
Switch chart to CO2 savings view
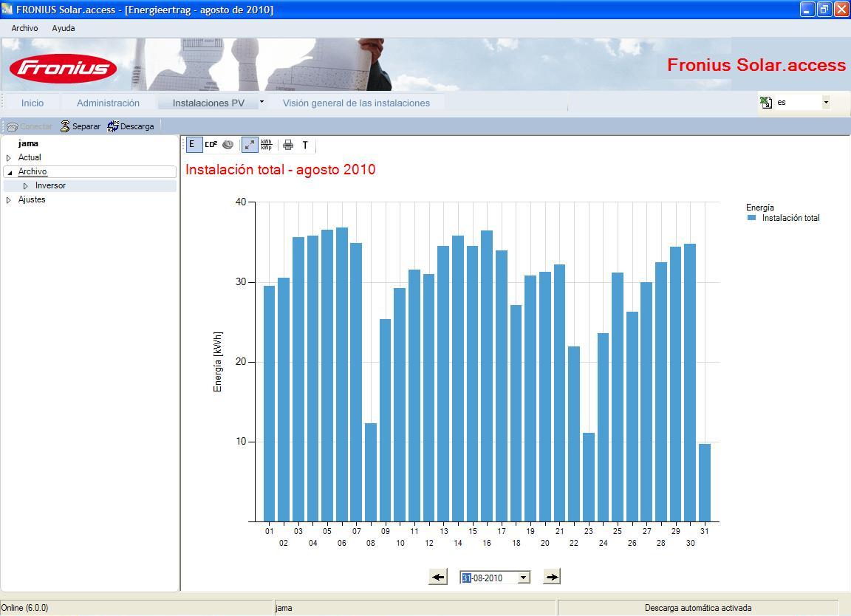[x=211, y=144]
